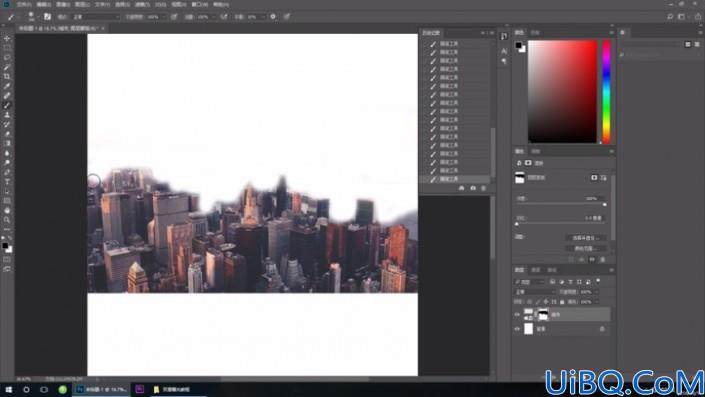This screenshot has height=397, width=705.
Task: Expand the brush opacity dropdown arrow
Action: tap(164, 17)
